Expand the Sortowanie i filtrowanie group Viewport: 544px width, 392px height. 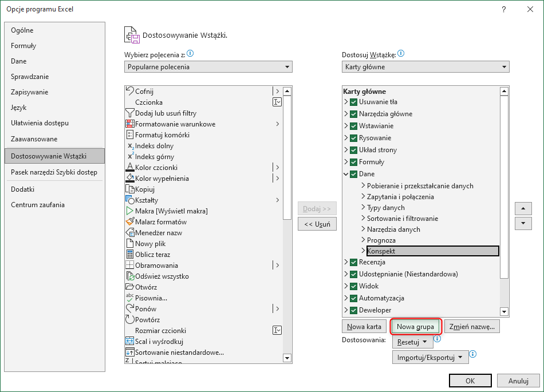click(363, 219)
